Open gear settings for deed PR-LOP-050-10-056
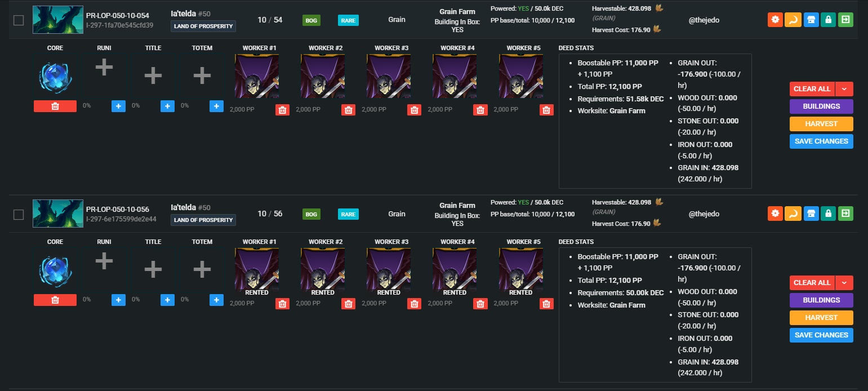Screen dimensions: 868x391 pyautogui.click(x=775, y=214)
